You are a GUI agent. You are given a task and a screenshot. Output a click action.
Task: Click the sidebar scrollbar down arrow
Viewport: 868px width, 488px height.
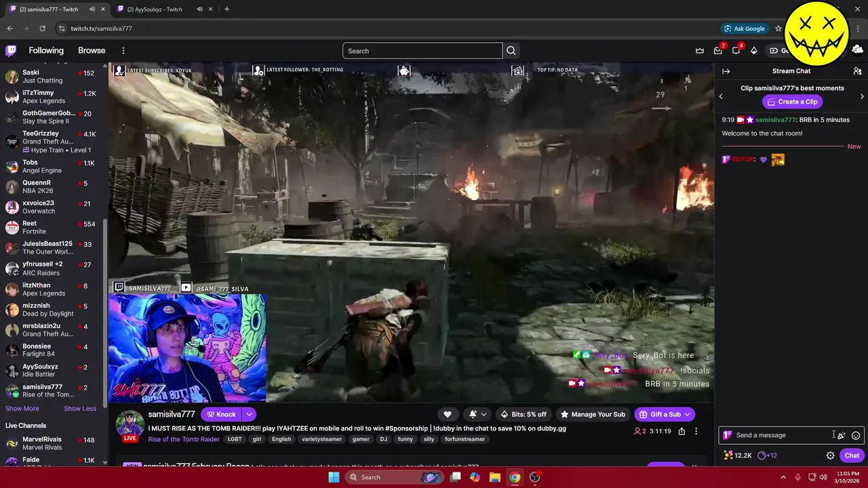click(x=105, y=462)
